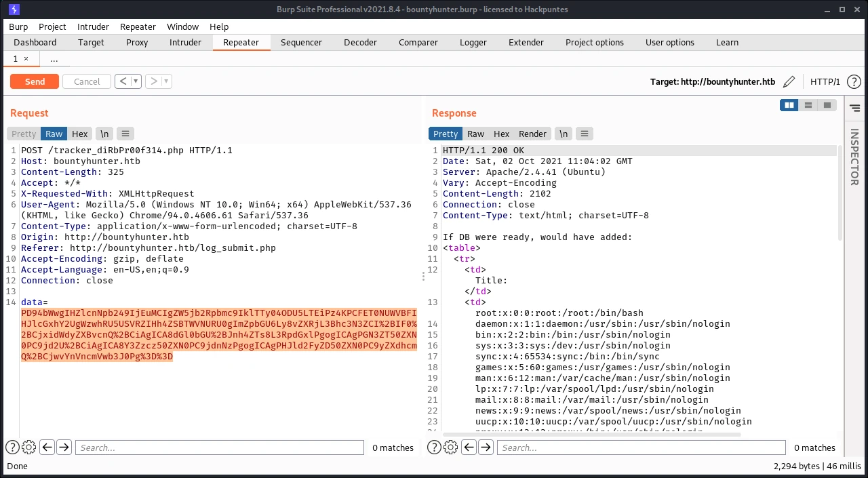Open the Request message hamburger menu icon

tap(125, 134)
